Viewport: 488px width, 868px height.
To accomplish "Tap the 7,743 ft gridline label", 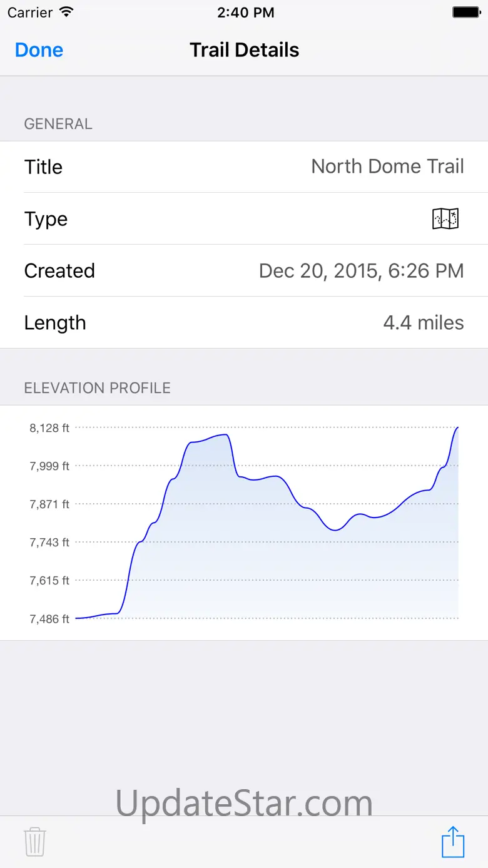I will pyautogui.click(x=49, y=542).
